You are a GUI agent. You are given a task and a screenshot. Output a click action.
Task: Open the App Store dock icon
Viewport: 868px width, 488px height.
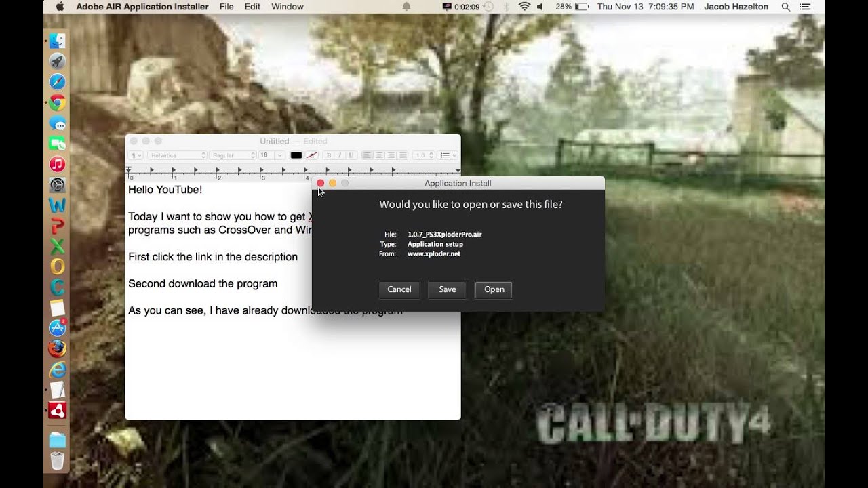tap(58, 328)
